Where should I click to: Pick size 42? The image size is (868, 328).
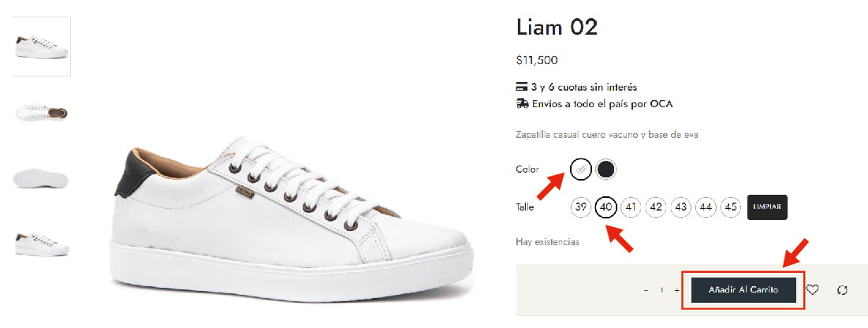point(656,207)
